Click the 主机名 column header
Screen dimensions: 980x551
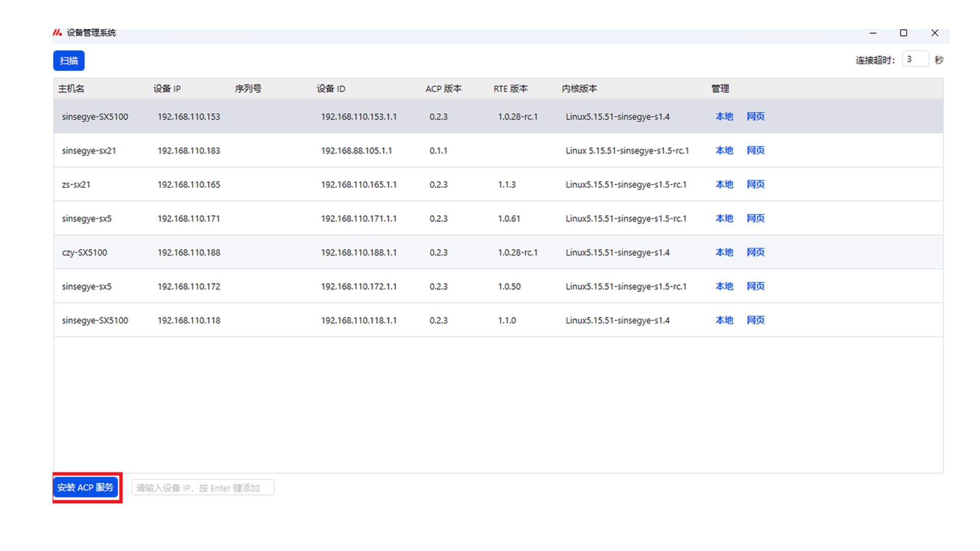[71, 89]
